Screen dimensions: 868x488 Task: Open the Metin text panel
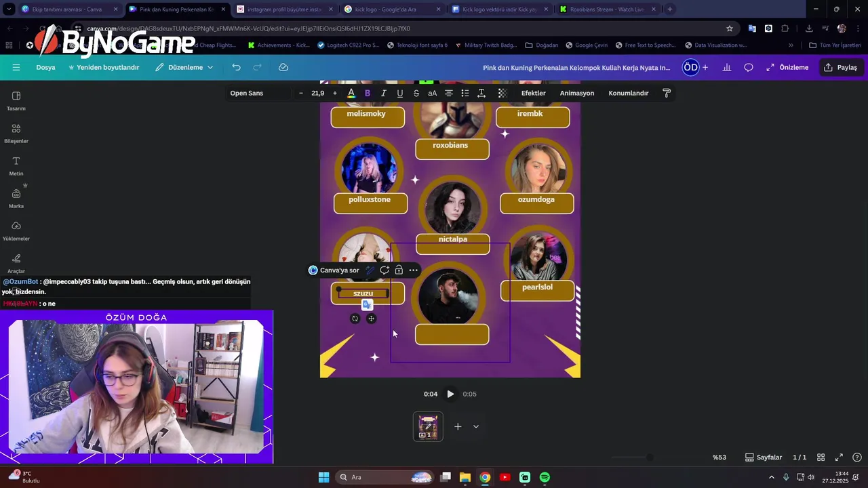pyautogui.click(x=16, y=165)
